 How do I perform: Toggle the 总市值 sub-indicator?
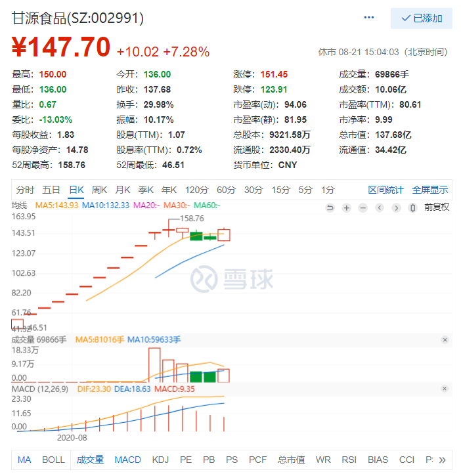(x=291, y=460)
